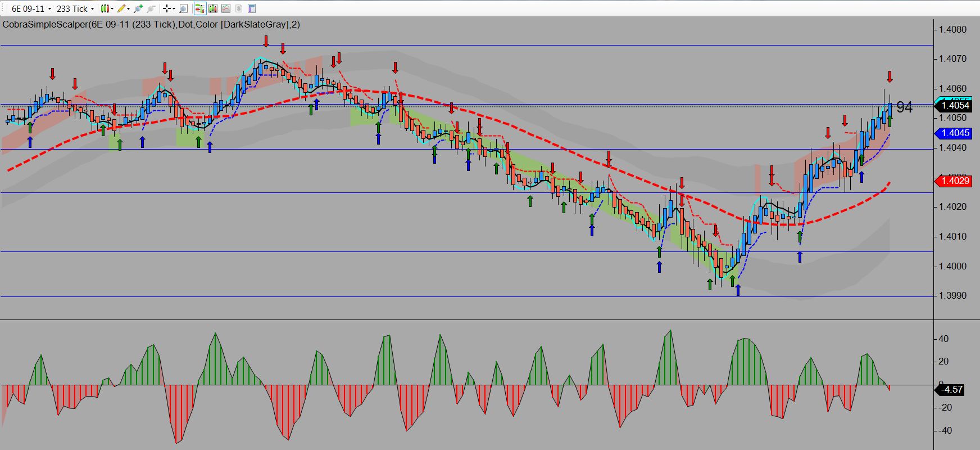Click the zoom in magnifier with plus
This screenshot has width=980, height=450.
click(138, 8)
